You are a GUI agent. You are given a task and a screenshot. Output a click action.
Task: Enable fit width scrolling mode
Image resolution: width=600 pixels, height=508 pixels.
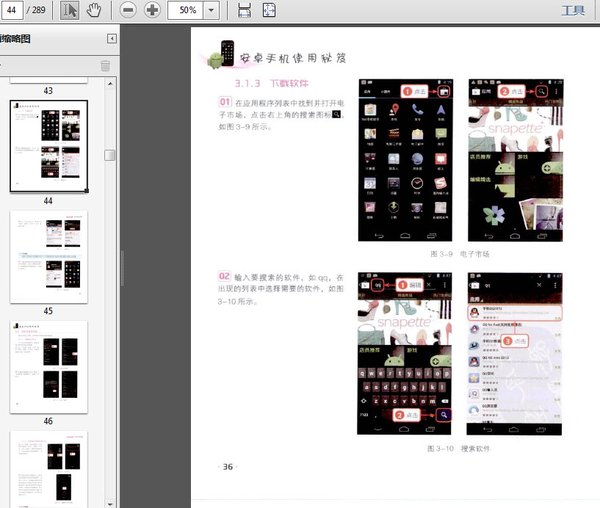click(x=245, y=11)
